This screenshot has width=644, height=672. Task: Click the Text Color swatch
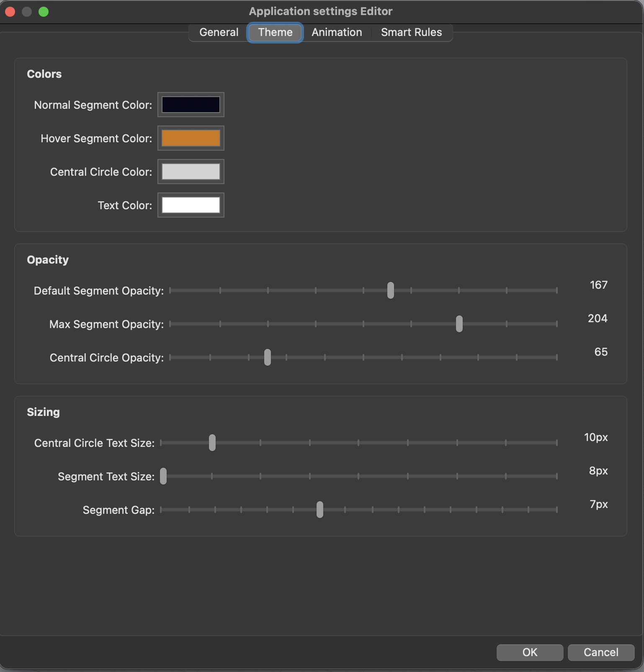pos(191,205)
